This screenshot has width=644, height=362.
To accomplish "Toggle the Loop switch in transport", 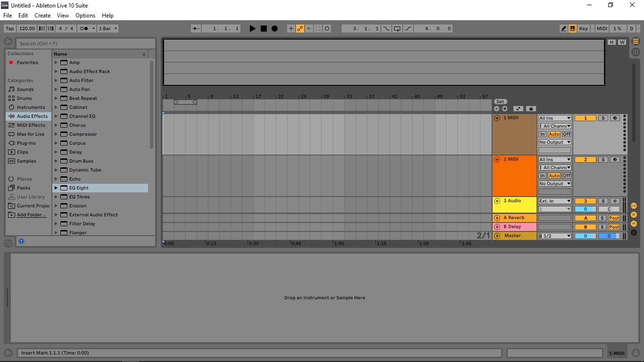I will 397,29.
